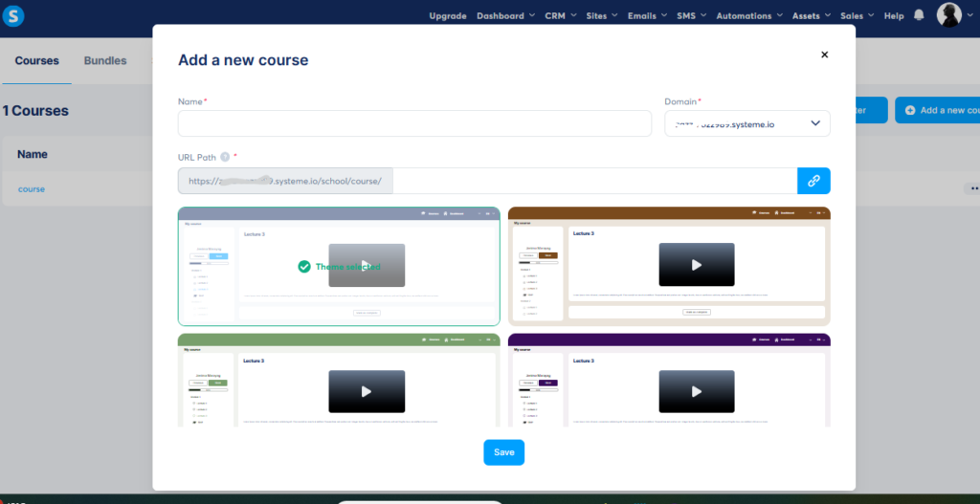This screenshot has height=504, width=980.
Task: Click the three-dot menu for course row
Action: coord(971,189)
